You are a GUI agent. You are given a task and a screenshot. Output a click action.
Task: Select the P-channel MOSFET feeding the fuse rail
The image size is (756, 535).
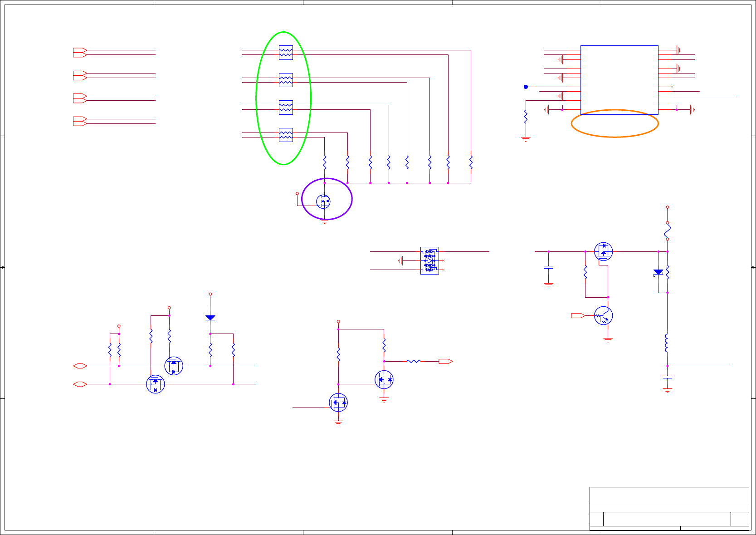tap(603, 251)
